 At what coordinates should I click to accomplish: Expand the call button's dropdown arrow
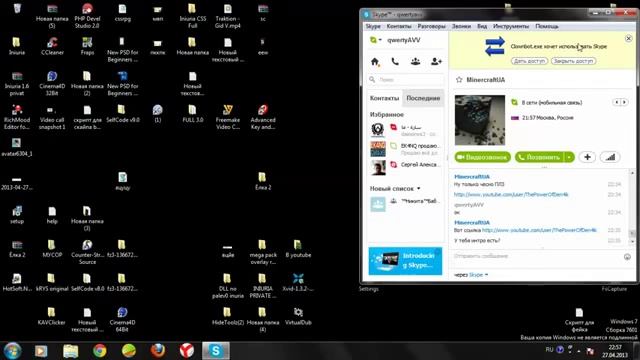(x=569, y=157)
